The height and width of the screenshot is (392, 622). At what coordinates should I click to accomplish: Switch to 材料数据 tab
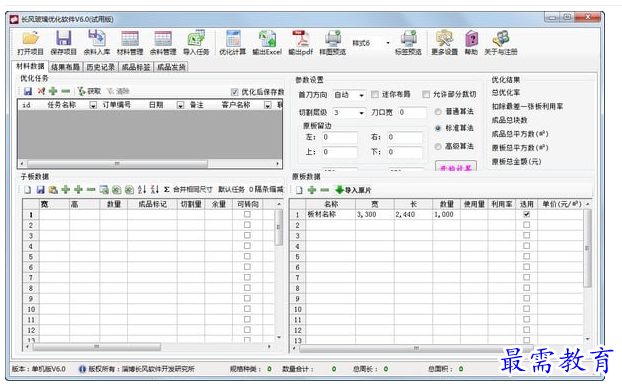[x=30, y=66]
